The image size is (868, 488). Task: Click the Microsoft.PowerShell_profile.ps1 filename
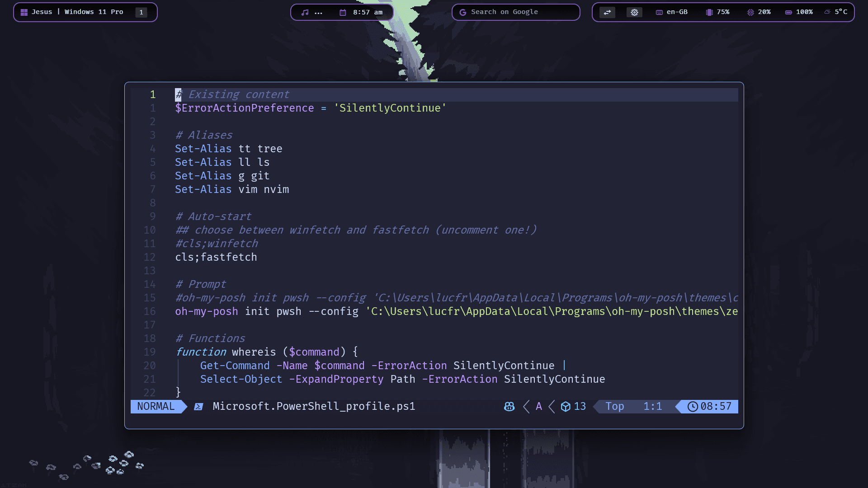pos(314,407)
